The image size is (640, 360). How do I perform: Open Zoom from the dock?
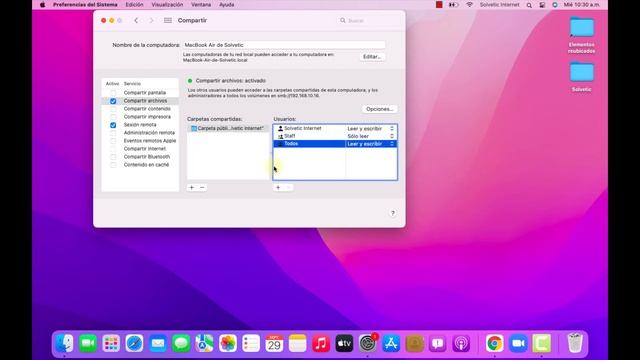[518, 343]
